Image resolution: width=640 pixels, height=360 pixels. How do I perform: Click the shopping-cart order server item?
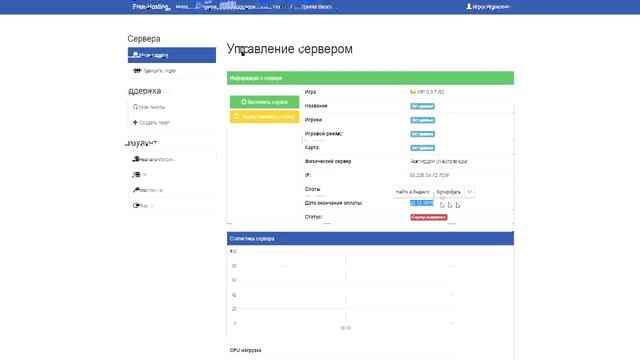tap(172, 71)
